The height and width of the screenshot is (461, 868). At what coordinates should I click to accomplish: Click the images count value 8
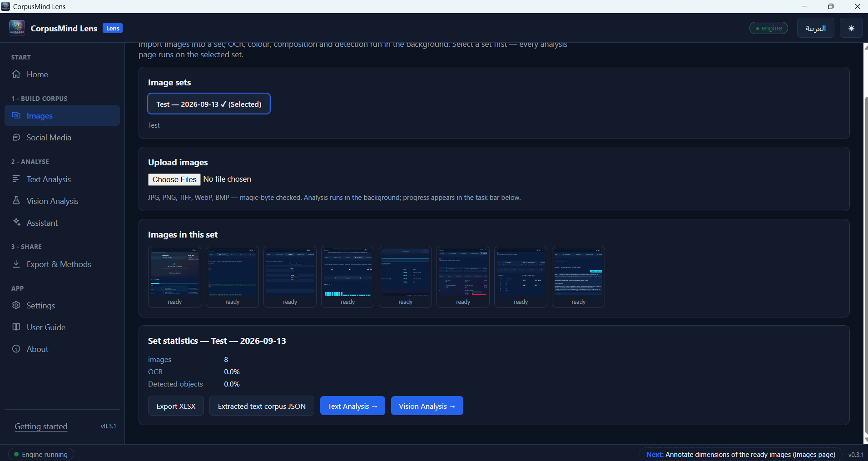click(226, 359)
